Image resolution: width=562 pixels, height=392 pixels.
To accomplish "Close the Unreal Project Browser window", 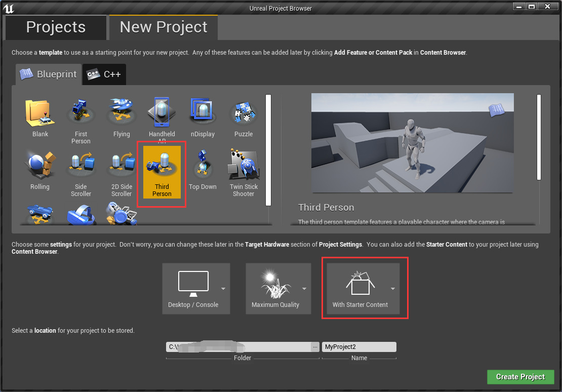I will click(547, 7).
